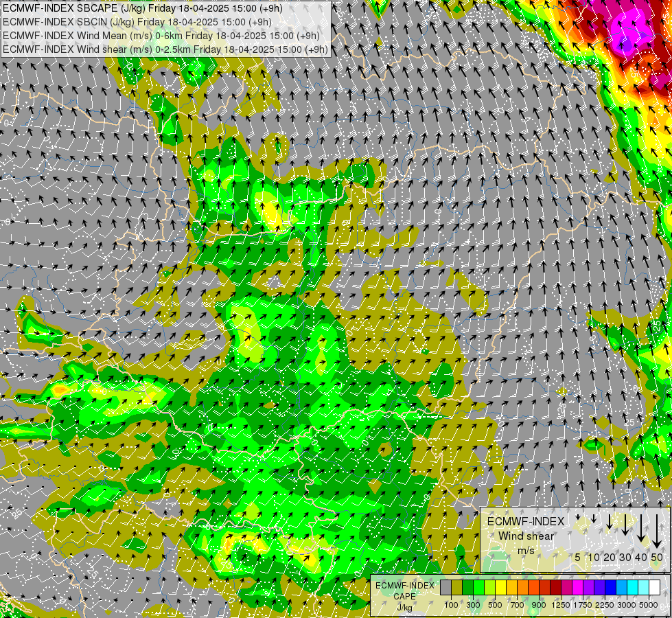This screenshot has height=618, width=672.
Task: Pick the lime yellow-green CAPE legend swatch
Action: point(490,587)
